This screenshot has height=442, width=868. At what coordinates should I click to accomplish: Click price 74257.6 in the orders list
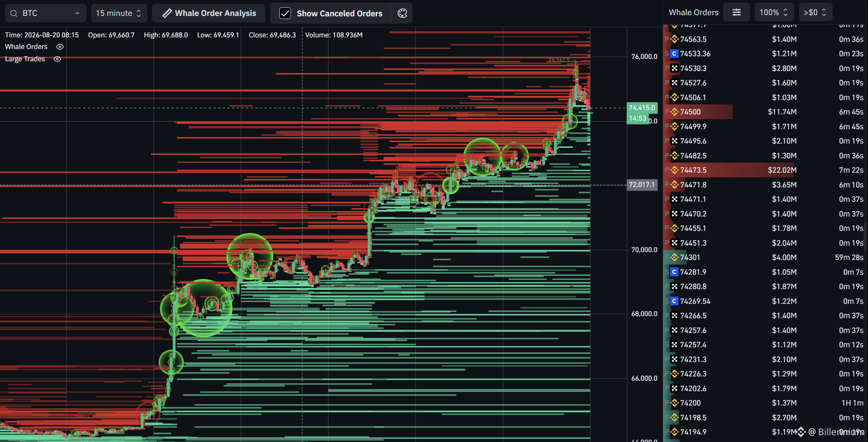point(693,330)
